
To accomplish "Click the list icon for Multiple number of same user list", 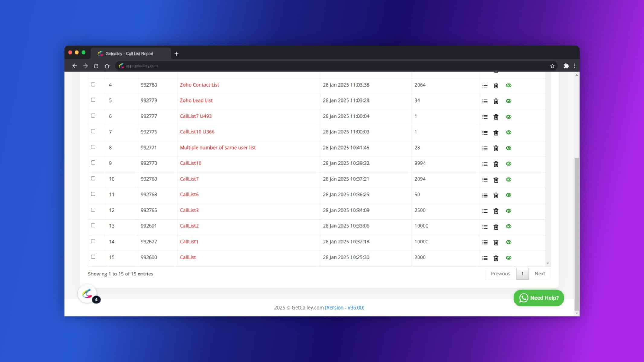I will click(485, 148).
